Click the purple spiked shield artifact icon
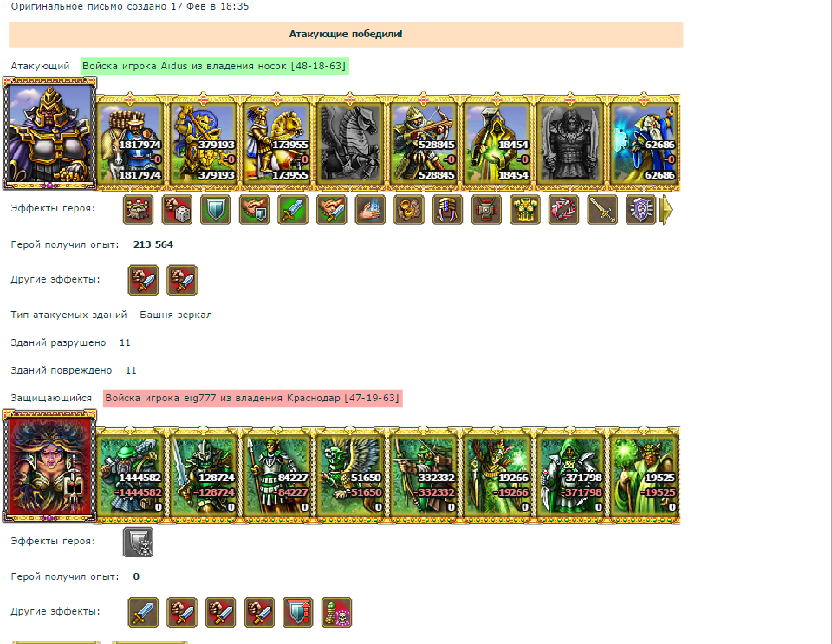 [641, 210]
